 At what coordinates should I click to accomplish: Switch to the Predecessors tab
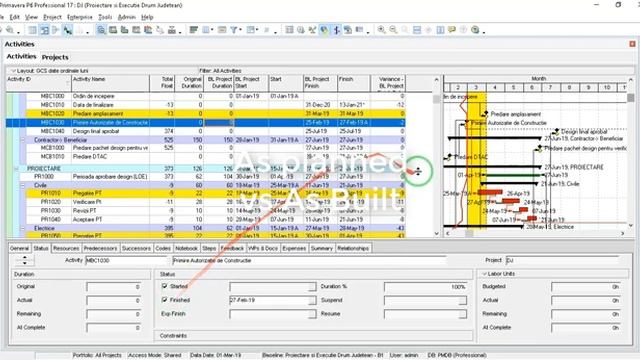[x=100, y=248]
